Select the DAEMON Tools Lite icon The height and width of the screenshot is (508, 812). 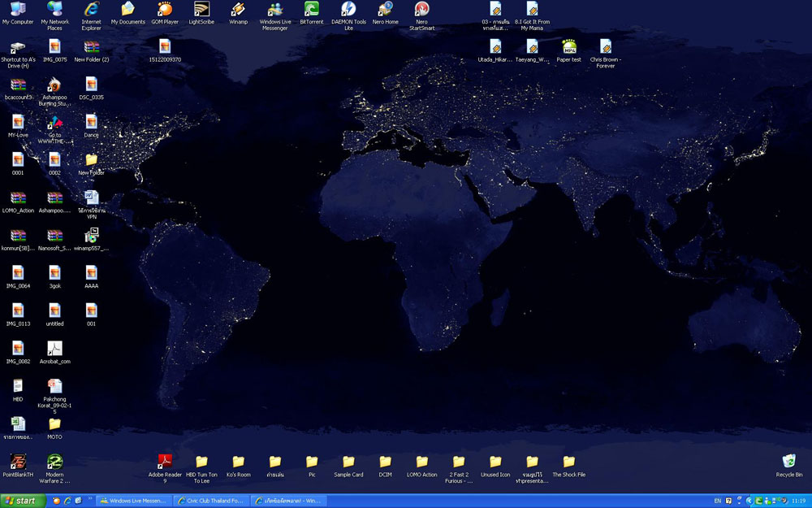348,10
